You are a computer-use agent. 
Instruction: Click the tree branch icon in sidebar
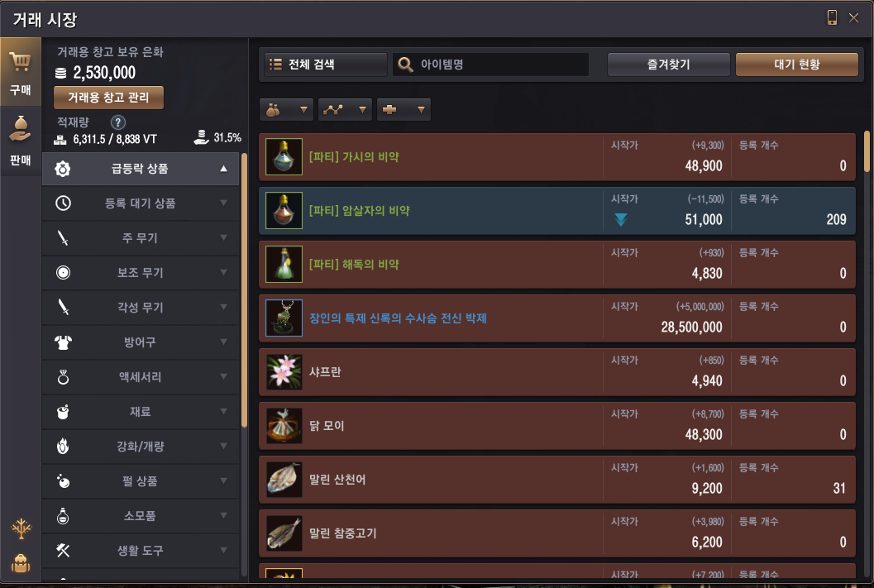[21, 528]
